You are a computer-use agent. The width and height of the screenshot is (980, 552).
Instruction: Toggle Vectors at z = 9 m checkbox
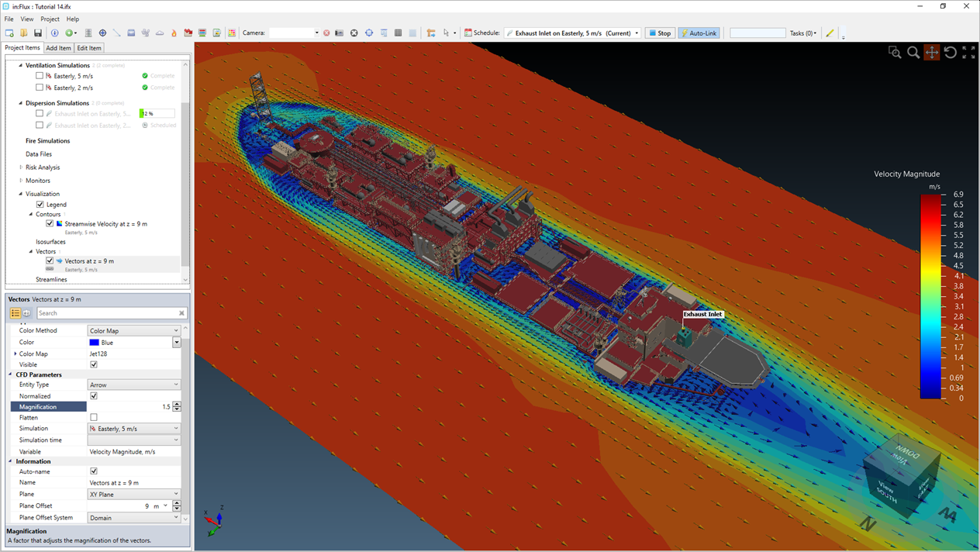pyautogui.click(x=50, y=261)
